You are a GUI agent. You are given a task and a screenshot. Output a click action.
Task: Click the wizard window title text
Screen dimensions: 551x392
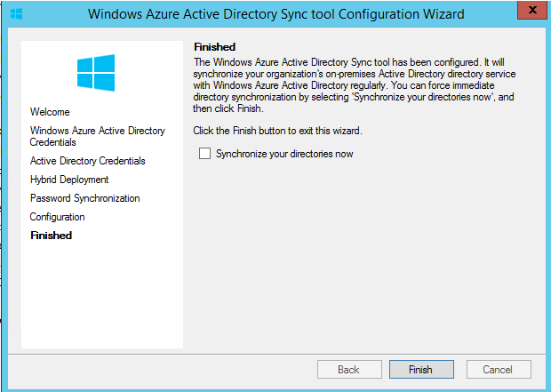point(275,14)
